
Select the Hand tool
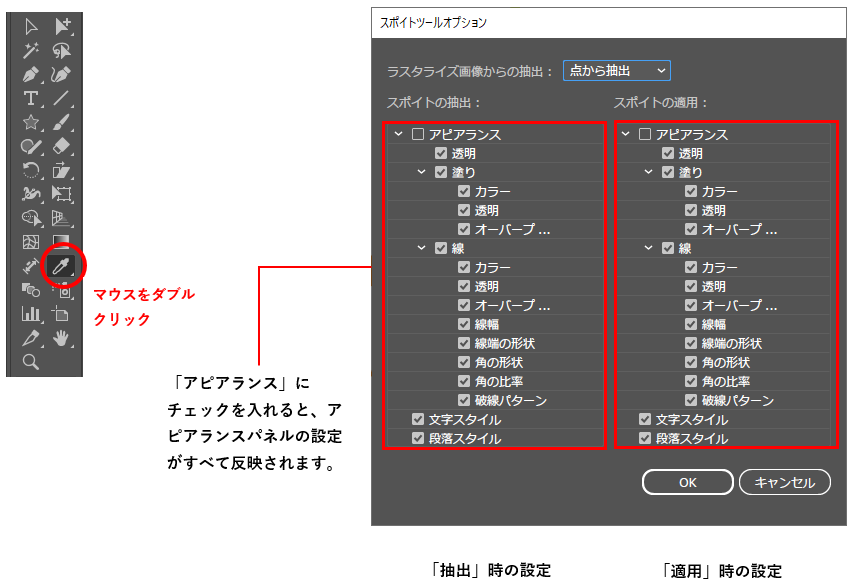coord(62,338)
